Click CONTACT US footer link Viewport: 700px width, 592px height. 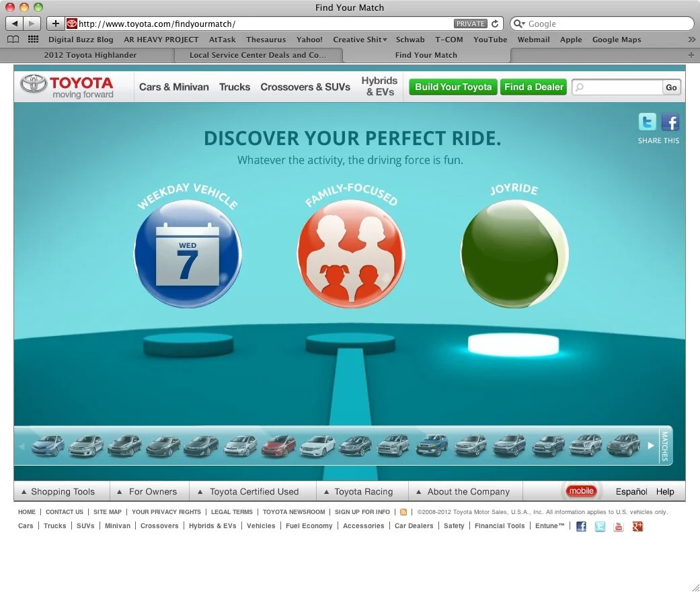[65, 512]
